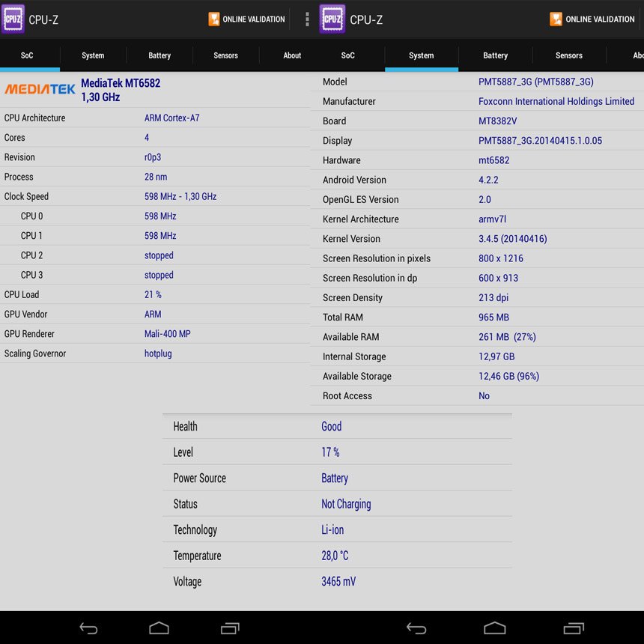Tap the armv7l kernel architecture value
The height and width of the screenshot is (644, 644).
[492, 219]
